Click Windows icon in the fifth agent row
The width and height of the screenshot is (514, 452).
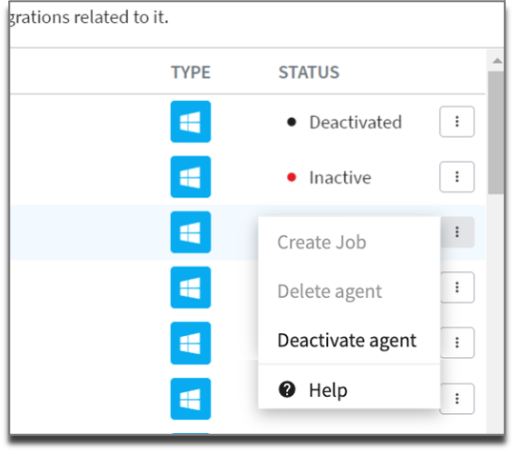(x=191, y=343)
